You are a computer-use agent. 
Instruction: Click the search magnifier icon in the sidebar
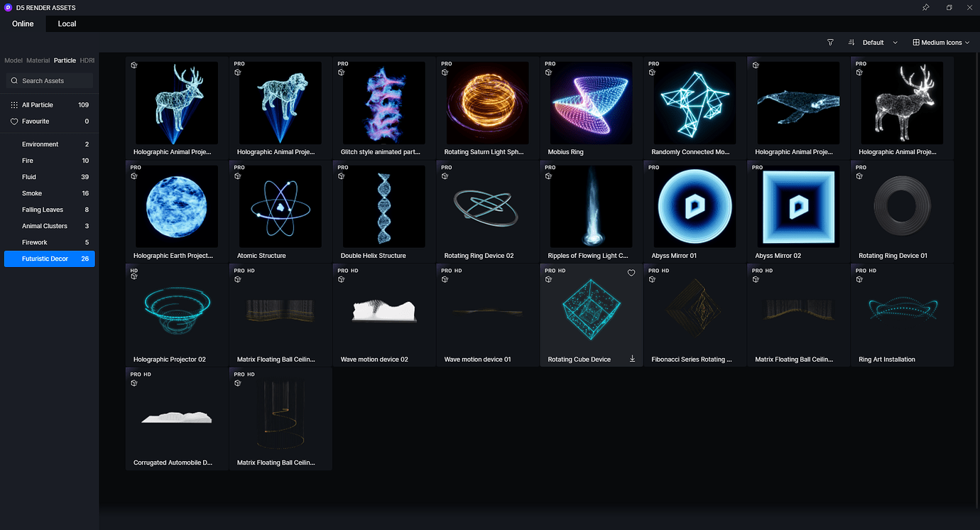[14, 80]
